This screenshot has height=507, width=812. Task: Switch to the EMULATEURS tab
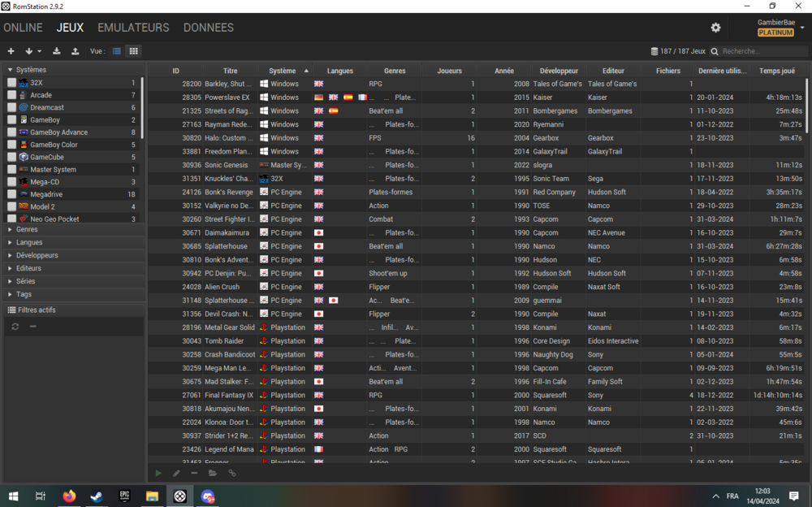point(133,27)
